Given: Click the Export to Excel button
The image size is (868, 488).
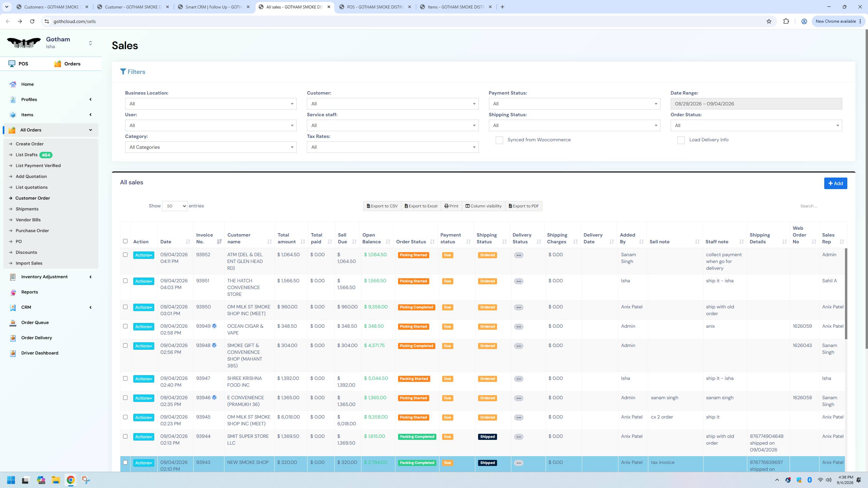Looking at the screenshot, I should pos(421,206).
